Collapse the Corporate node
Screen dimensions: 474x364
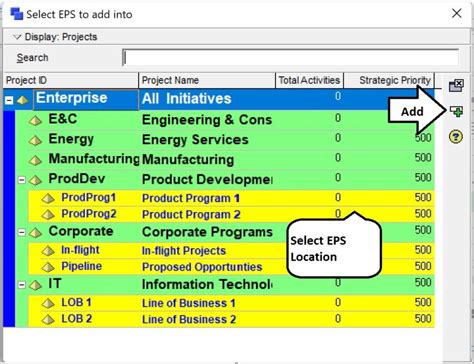point(22,232)
